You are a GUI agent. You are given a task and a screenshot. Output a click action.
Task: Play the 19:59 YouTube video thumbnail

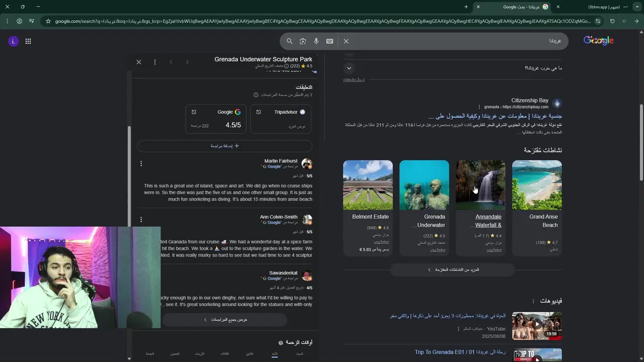[537, 326]
